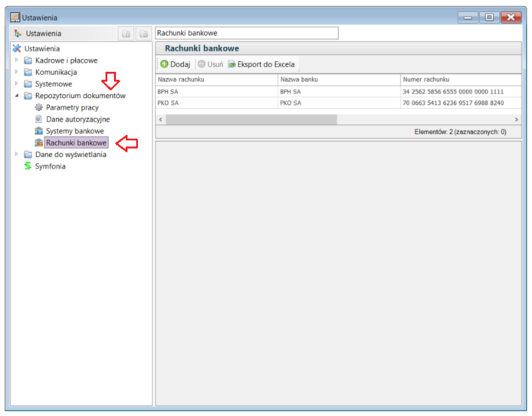Select the Rachunki bankowe tree item
Image resolution: width=532 pixels, height=416 pixels.
(x=77, y=142)
